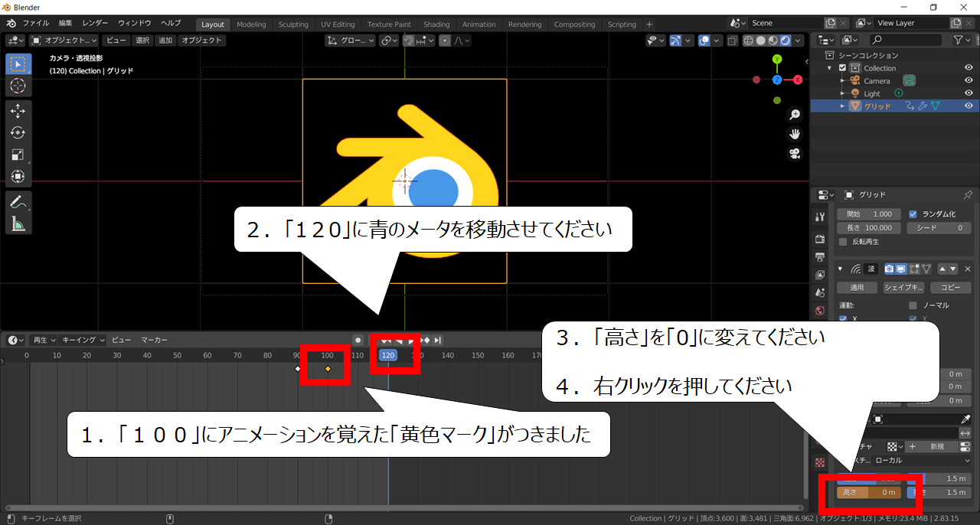Click the eyedropper icon in properties
The image size is (980, 525).
pos(965,419)
